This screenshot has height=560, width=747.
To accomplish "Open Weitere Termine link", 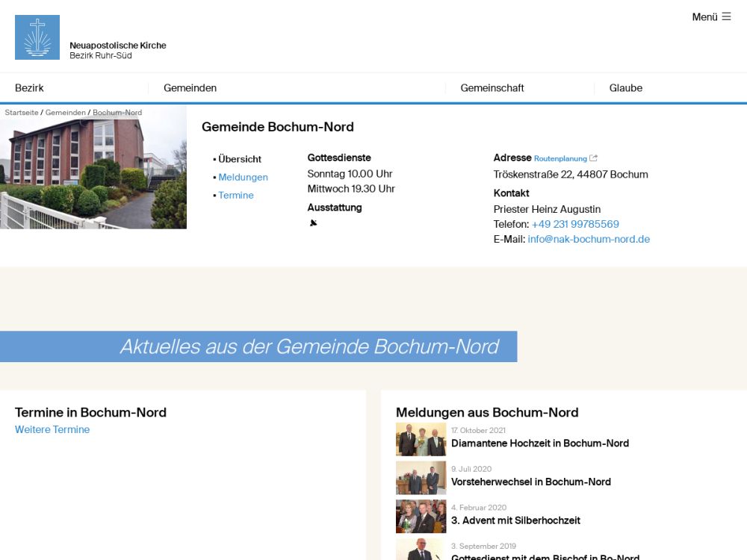I will pyautogui.click(x=52, y=429).
